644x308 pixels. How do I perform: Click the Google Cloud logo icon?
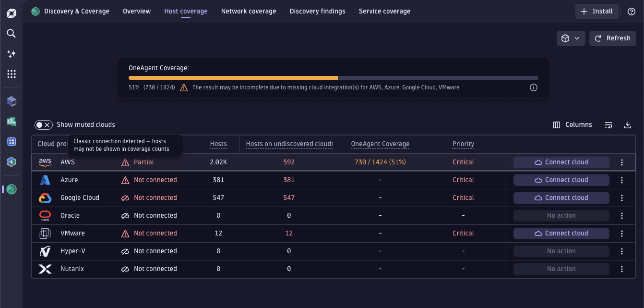pyautogui.click(x=45, y=198)
